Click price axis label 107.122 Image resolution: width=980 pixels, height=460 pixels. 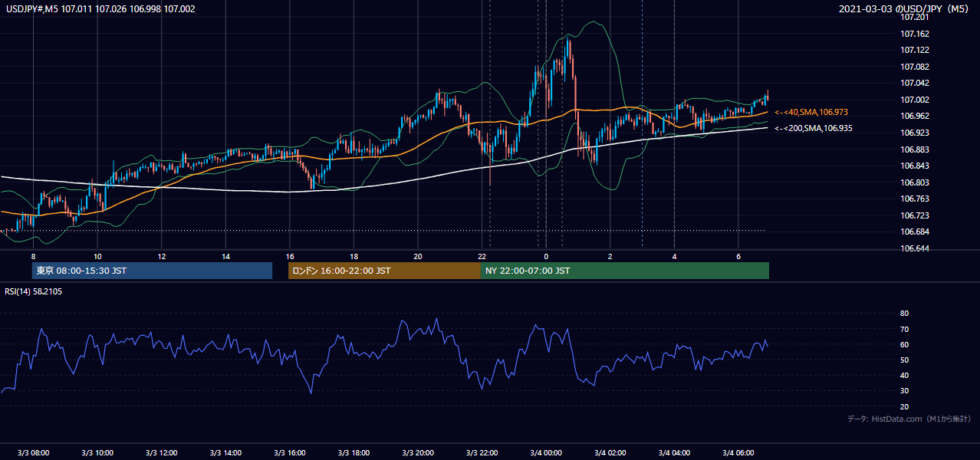[x=915, y=50]
